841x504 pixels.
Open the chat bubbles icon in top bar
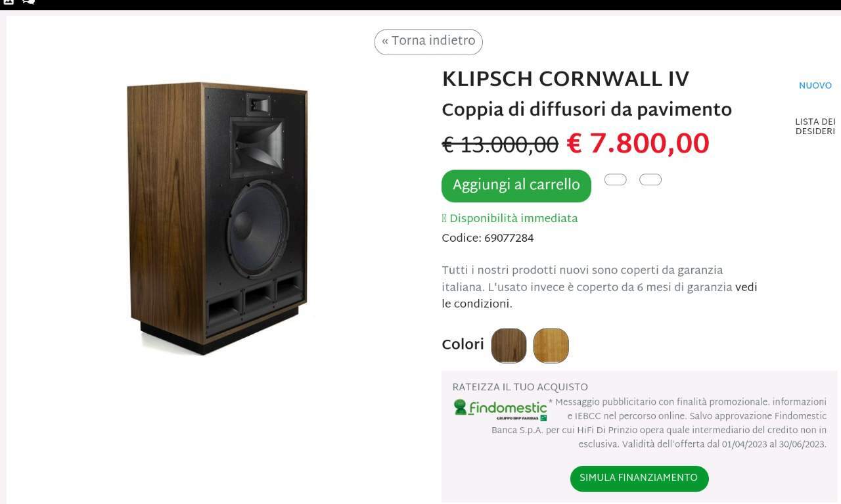tap(28, 2)
